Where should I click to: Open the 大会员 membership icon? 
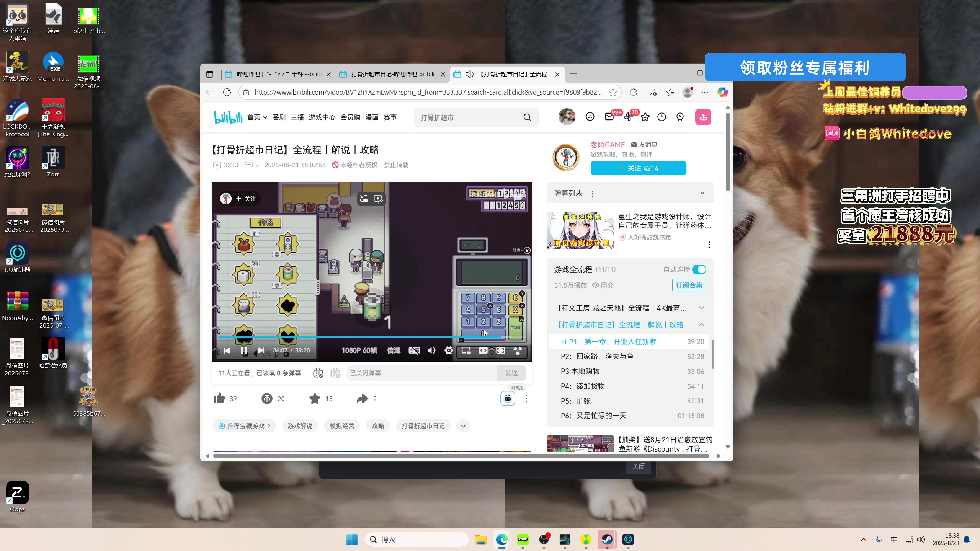(590, 117)
